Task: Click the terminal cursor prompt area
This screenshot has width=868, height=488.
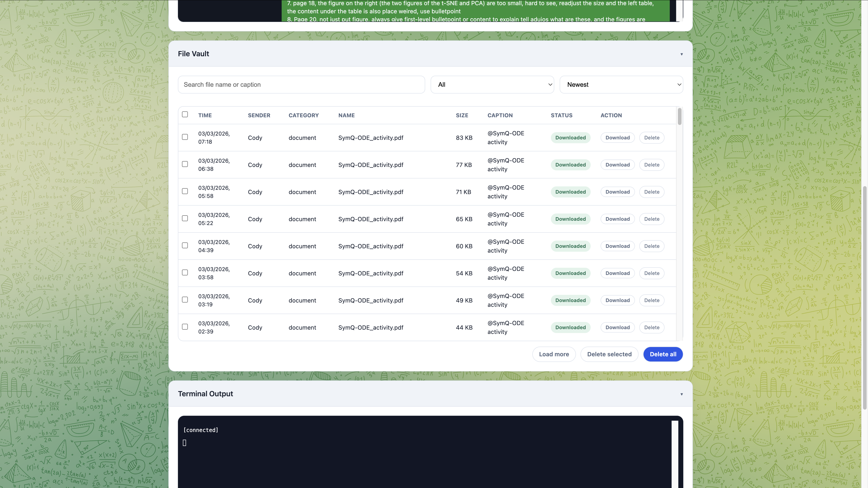Action: click(x=184, y=443)
